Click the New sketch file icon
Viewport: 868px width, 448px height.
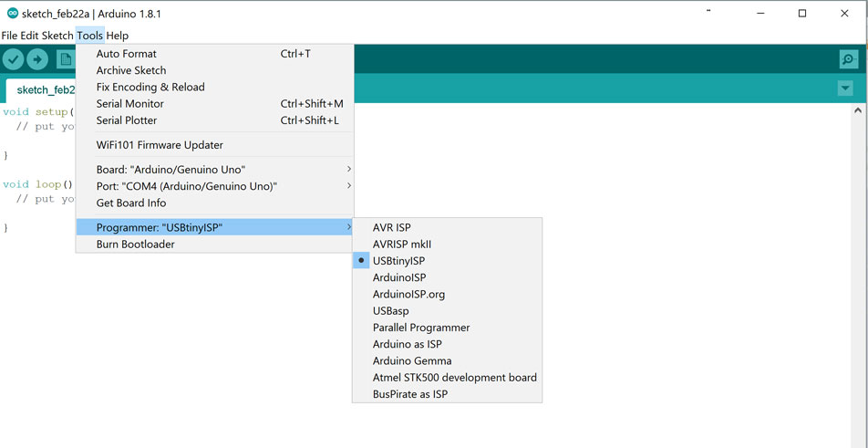66,58
